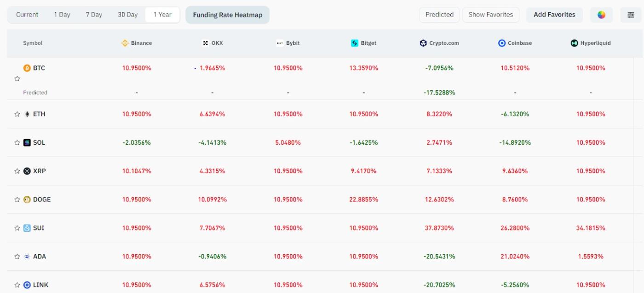Viewport: 644px width, 293px height.
Task: Open the Funding Rate Heatmap
Action: point(227,14)
